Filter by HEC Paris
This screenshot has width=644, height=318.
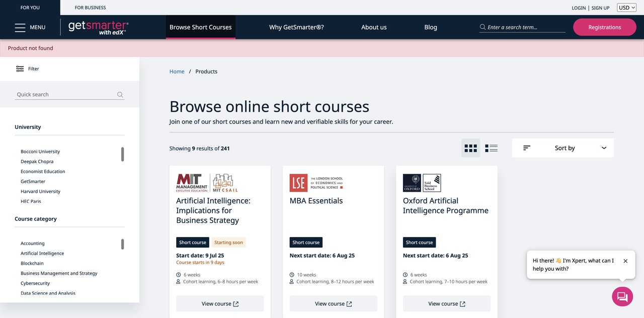point(31,201)
